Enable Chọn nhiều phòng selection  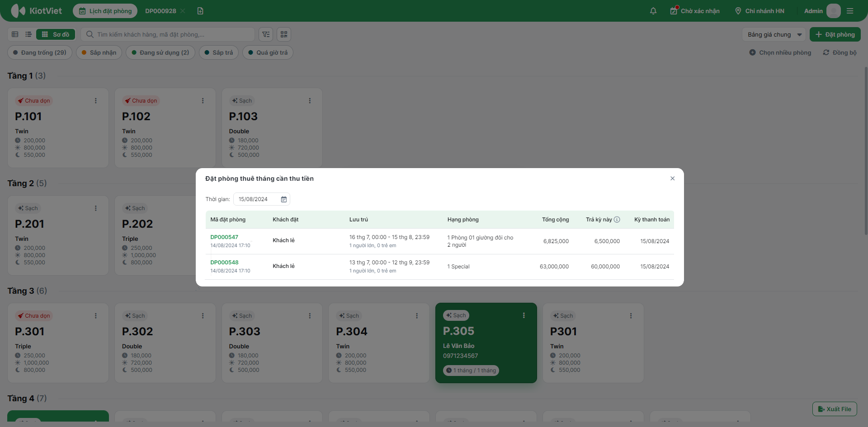coord(780,52)
